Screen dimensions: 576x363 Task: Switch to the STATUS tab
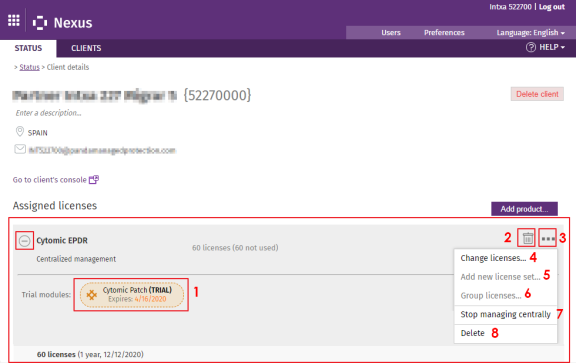(28, 48)
